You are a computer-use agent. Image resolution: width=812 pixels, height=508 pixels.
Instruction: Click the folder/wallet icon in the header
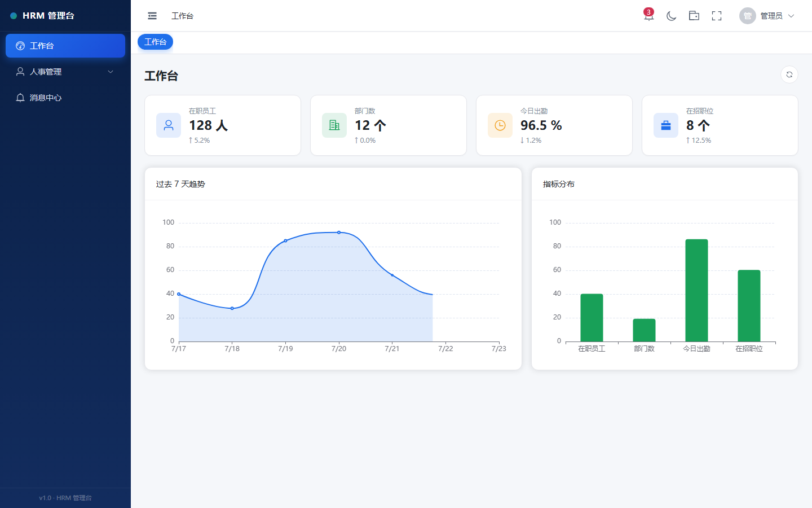pos(694,16)
